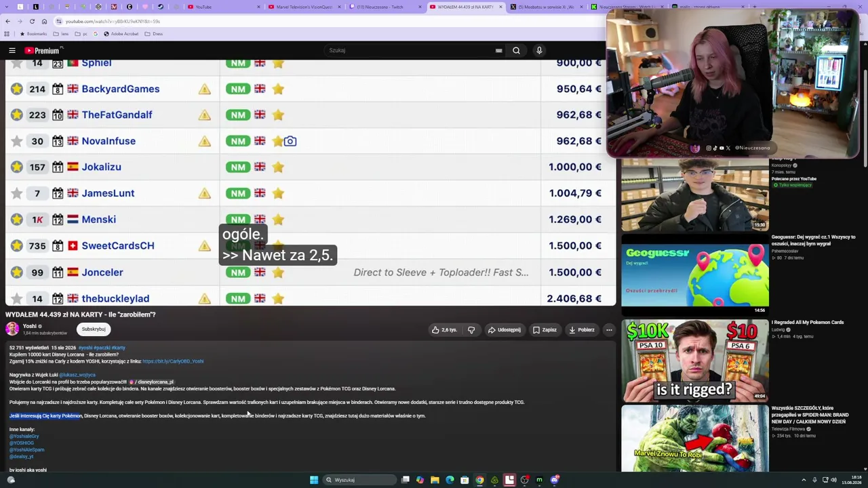Image resolution: width=868 pixels, height=488 pixels.
Task: Open the Konopskyy video thumbnail
Action: [x=695, y=195]
